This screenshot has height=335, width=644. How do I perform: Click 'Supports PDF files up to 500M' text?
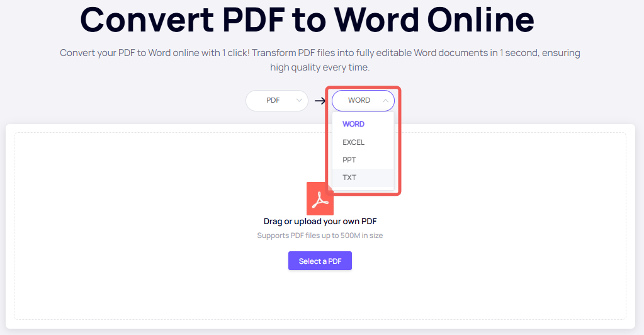[320, 236]
